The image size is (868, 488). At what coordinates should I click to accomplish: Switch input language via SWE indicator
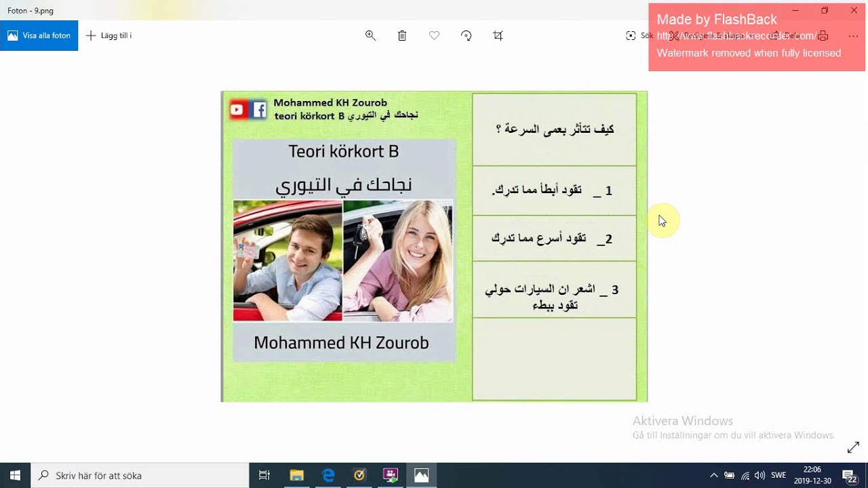778,475
